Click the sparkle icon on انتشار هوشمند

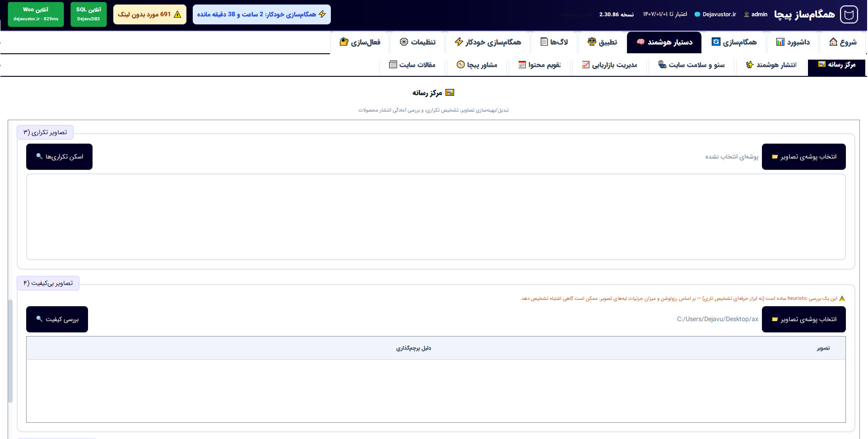(x=750, y=65)
